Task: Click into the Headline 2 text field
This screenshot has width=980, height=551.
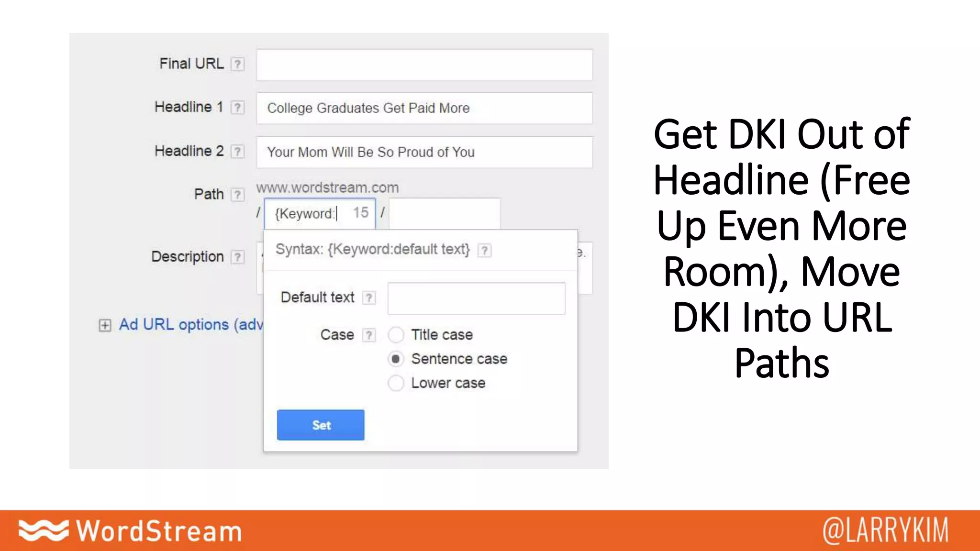Action: point(424,152)
